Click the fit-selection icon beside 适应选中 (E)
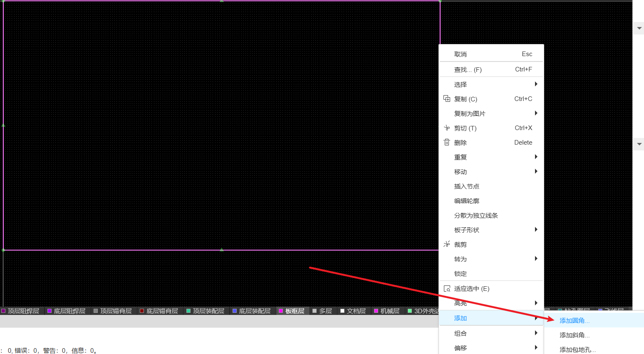 click(x=447, y=288)
